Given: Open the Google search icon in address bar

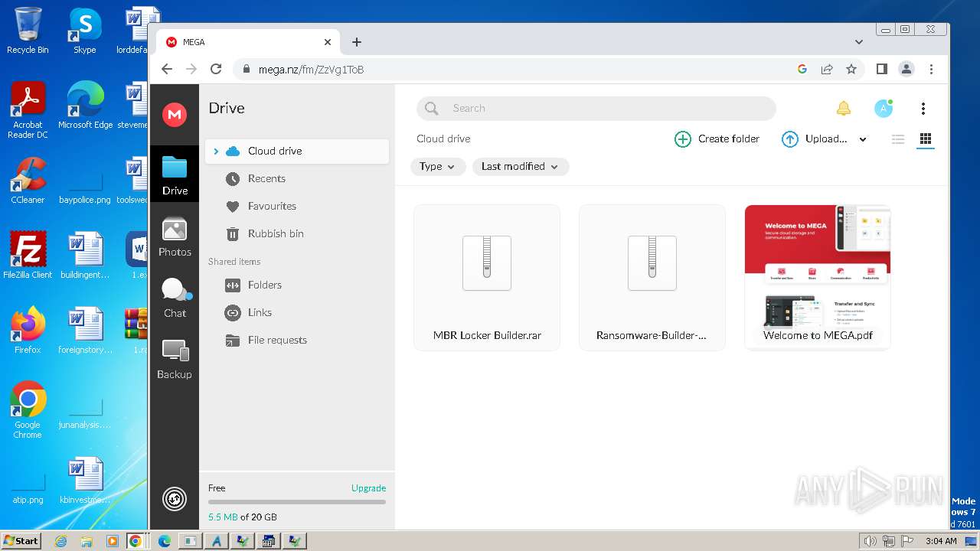Looking at the screenshot, I should [802, 69].
